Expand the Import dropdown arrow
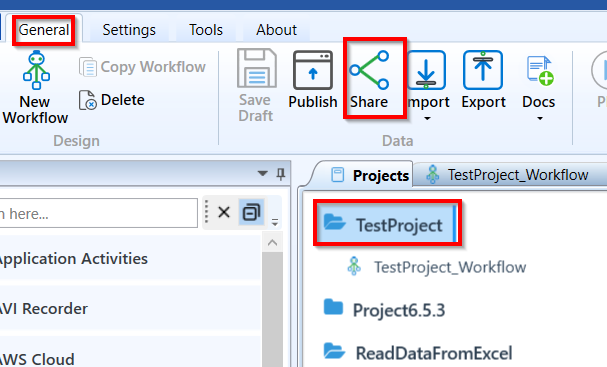 pyautogui.click(x=427, y=118)
